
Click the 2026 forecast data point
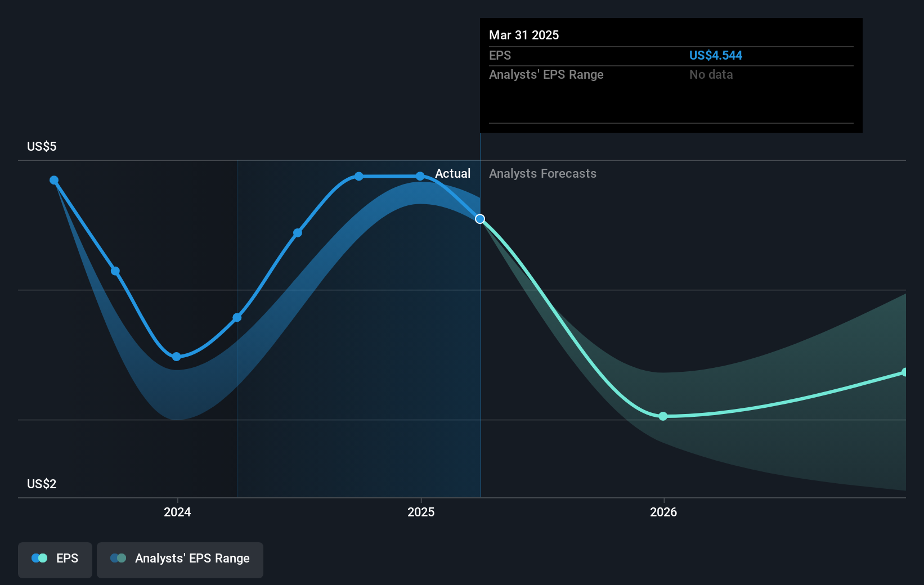coord(663,416)
